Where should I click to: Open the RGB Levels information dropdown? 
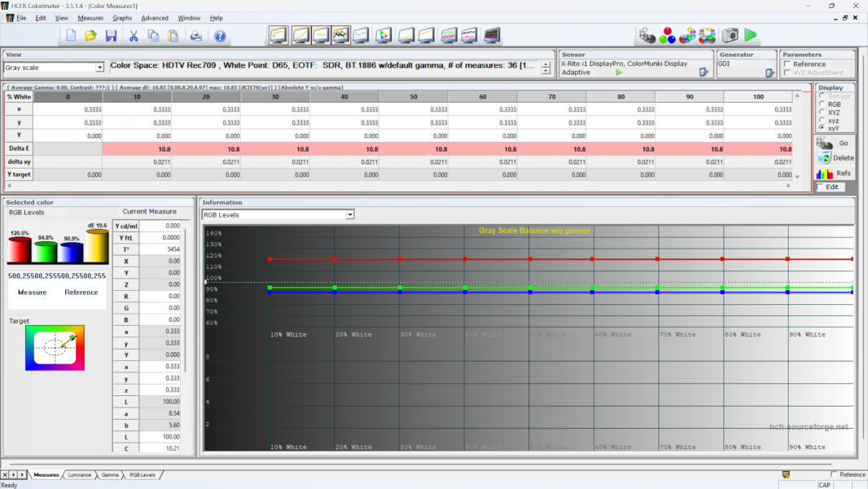pos(350,215)
